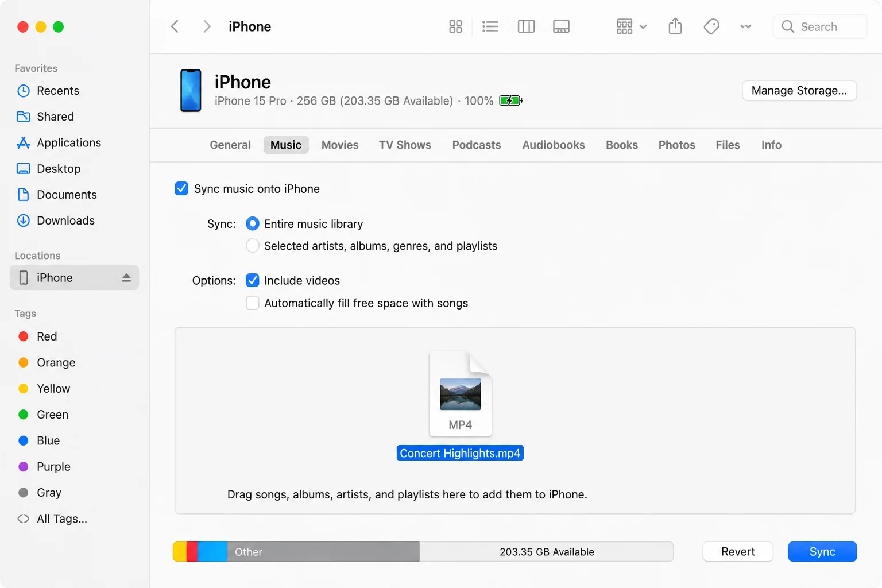Screen dimensions: 882x588
Task: Eject the iPhone using the eject icon
Action: click(126, 278)
